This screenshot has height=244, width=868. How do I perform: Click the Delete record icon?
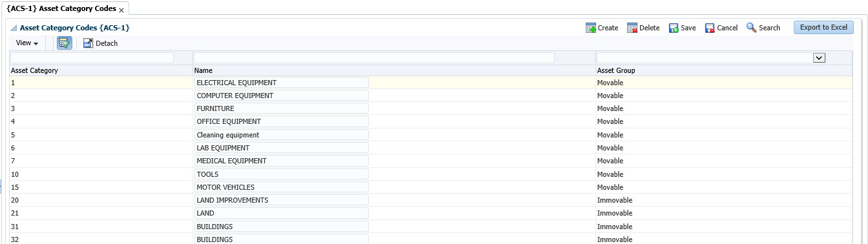[x=632, y=28]
